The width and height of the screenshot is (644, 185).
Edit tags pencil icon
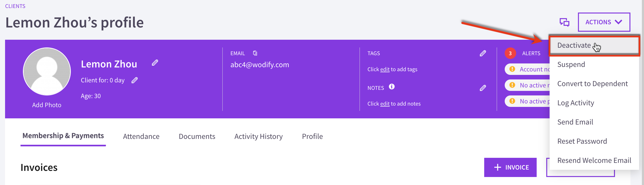coord(483,53)
